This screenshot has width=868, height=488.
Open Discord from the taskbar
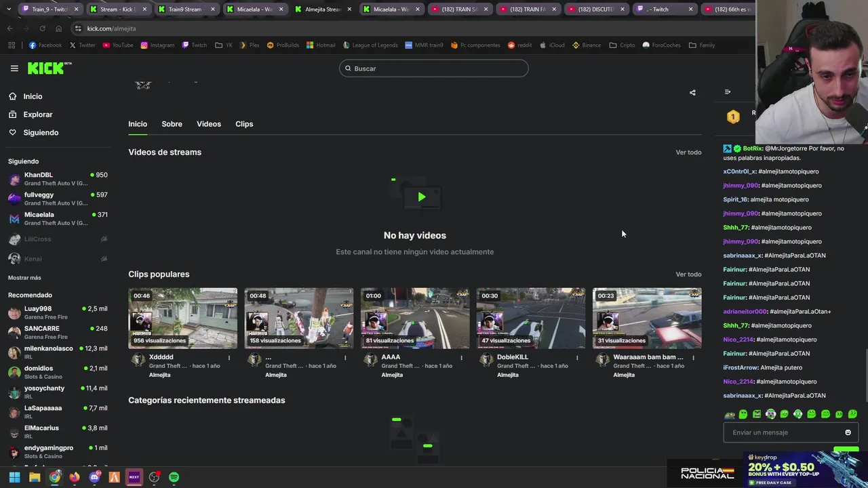[x=94, y=477]
